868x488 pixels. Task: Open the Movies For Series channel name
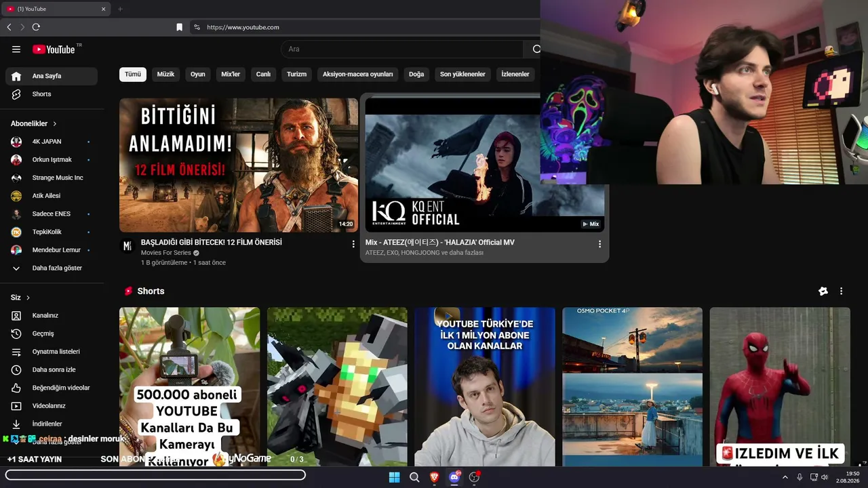[166, 253]
